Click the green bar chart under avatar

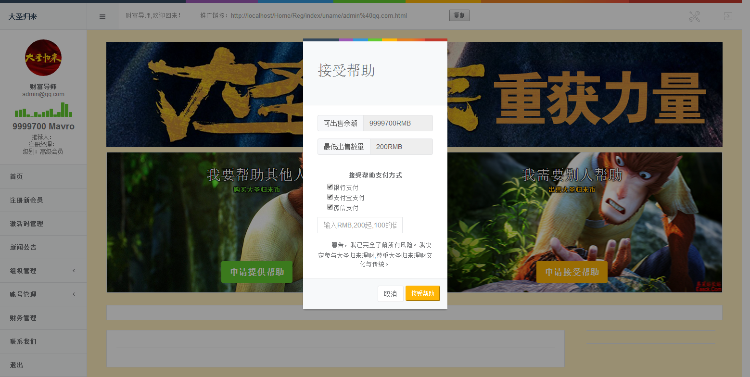pos(43,110)
